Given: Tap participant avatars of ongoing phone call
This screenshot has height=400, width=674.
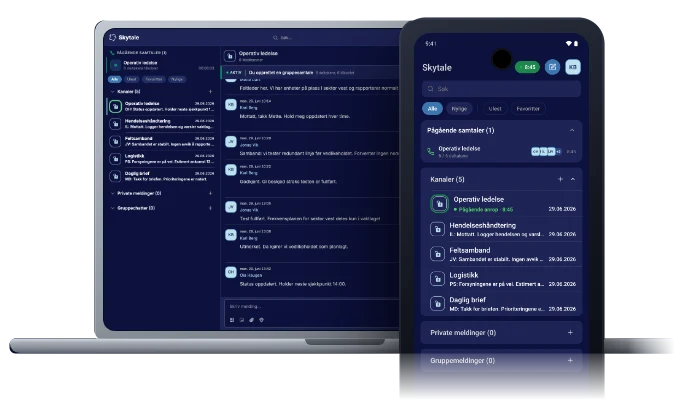Looking at the screenshot, I should pos(546,152).
